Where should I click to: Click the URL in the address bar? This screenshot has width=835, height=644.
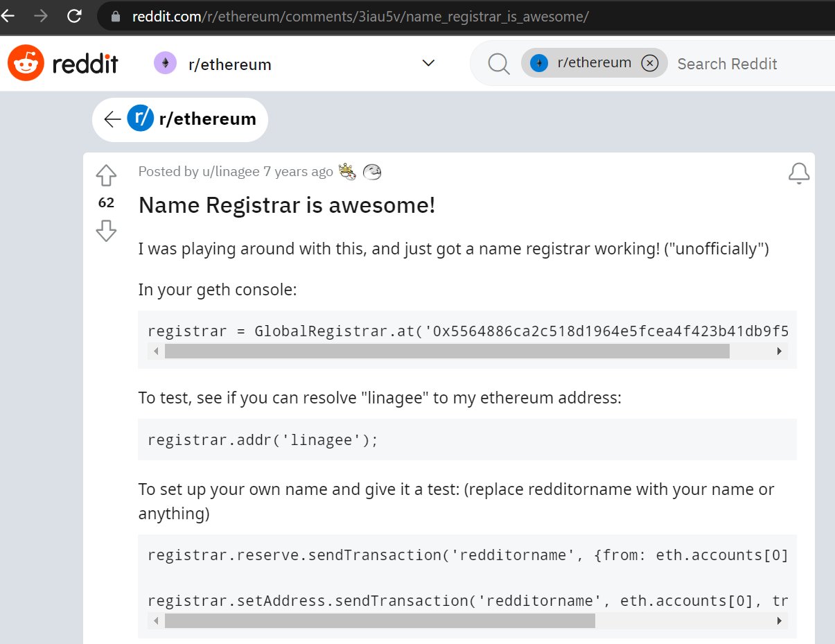[360, 17]
